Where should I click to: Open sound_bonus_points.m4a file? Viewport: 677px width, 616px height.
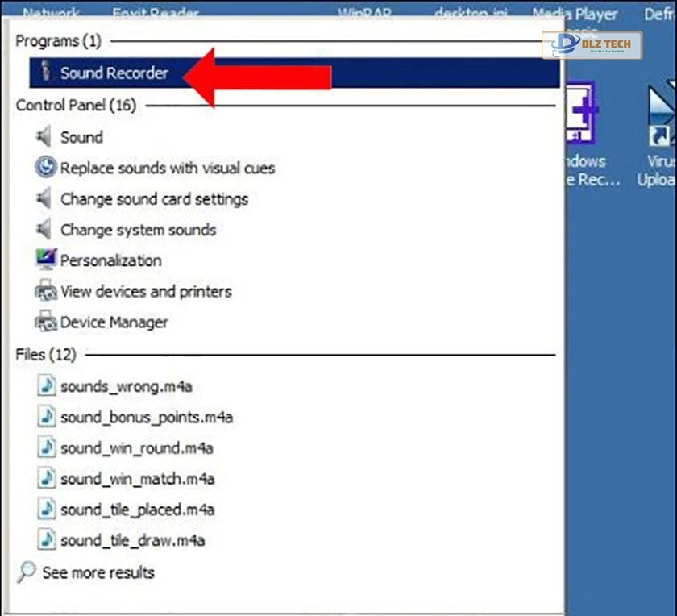147,418
